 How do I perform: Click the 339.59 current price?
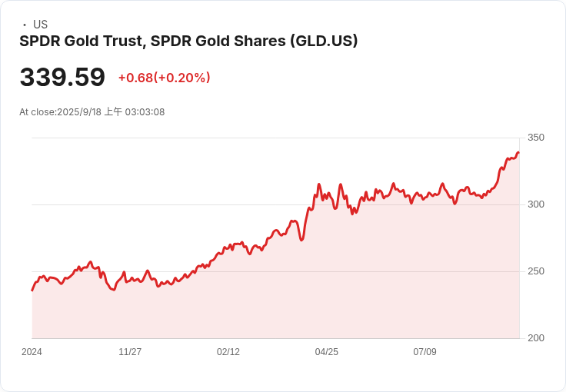pyautogui.click(x=62, y=78)
